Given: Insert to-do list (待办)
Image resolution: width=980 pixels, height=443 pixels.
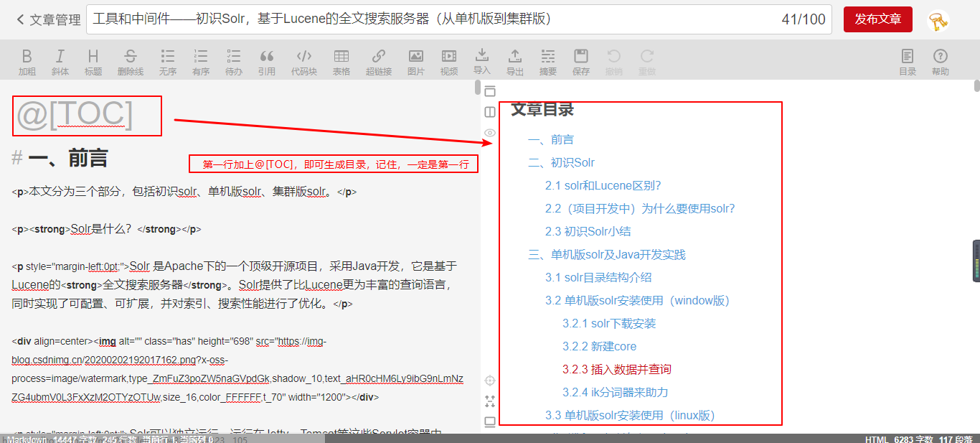Looking at the screenshot, I should pos(234,62).
